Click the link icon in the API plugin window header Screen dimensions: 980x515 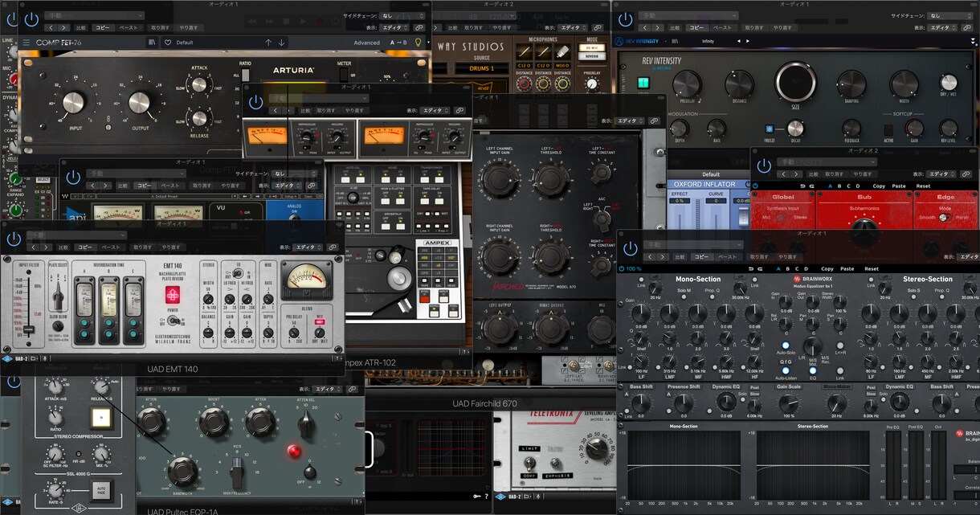[x=312, y=186]
